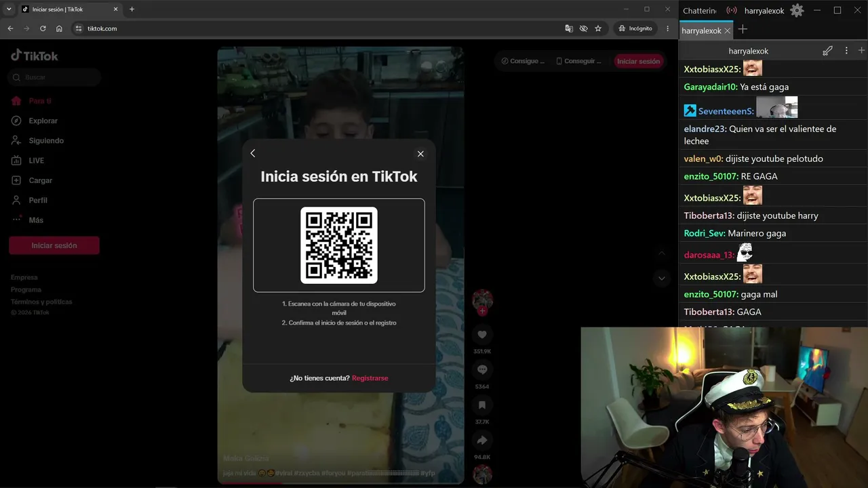Click the QR code image
This screenshot has height=488, width=868.
339,245
